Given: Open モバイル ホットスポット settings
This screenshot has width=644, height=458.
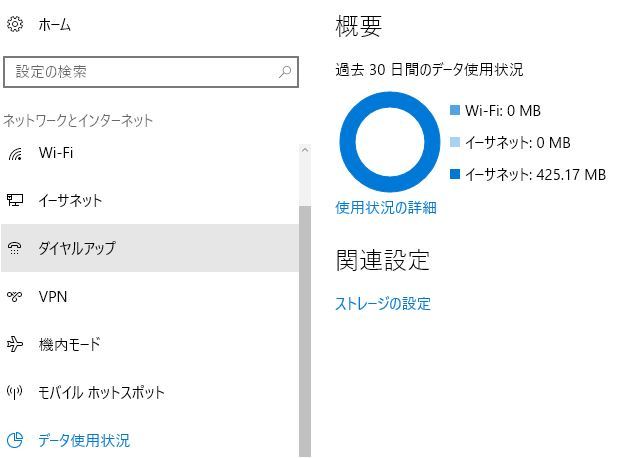Looking at the screenshot, I should (101, 393).
